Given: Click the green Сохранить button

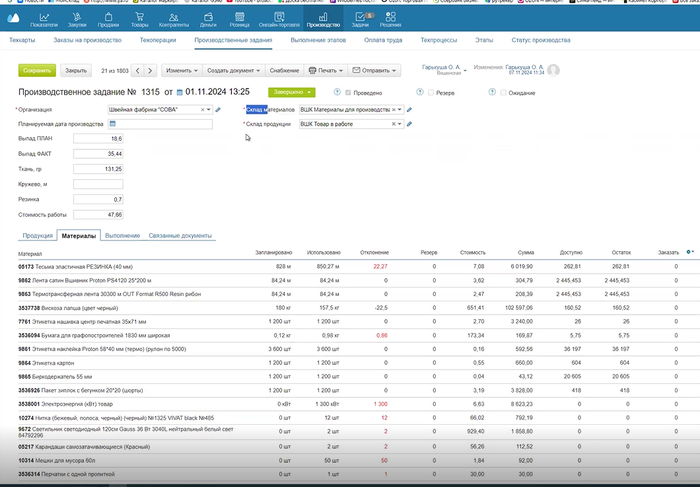Looking at the screenshot, I should pyautogui.click(x=37, y=71).
